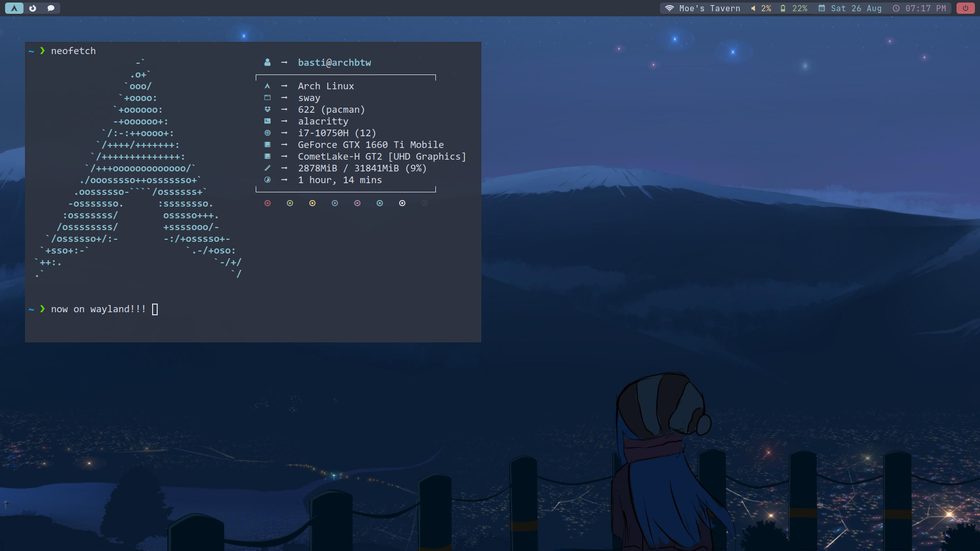Viewport: 980px width, 551px height.
Task: Click the white color dot
Action: [402, 203]
